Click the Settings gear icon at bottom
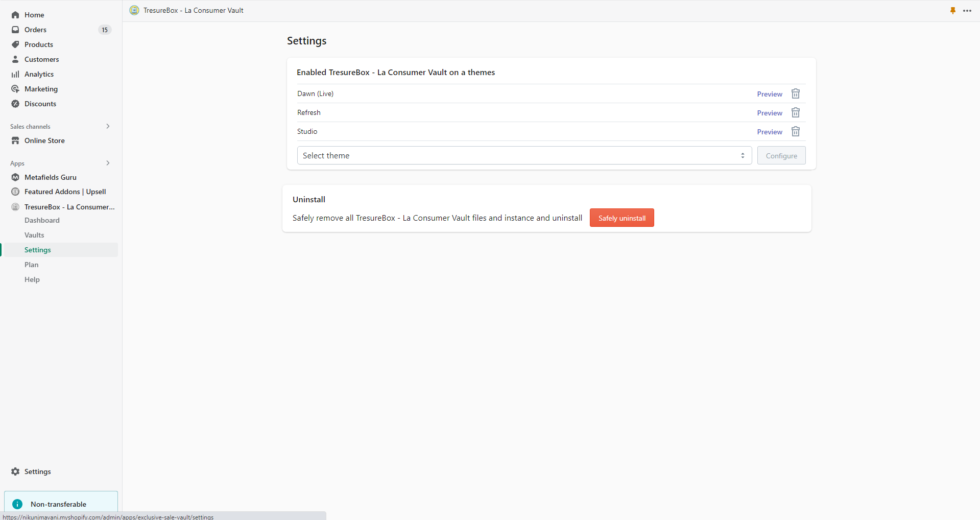Image resolution: width=980 pixels, height=520 pixels. pos(15,471)
